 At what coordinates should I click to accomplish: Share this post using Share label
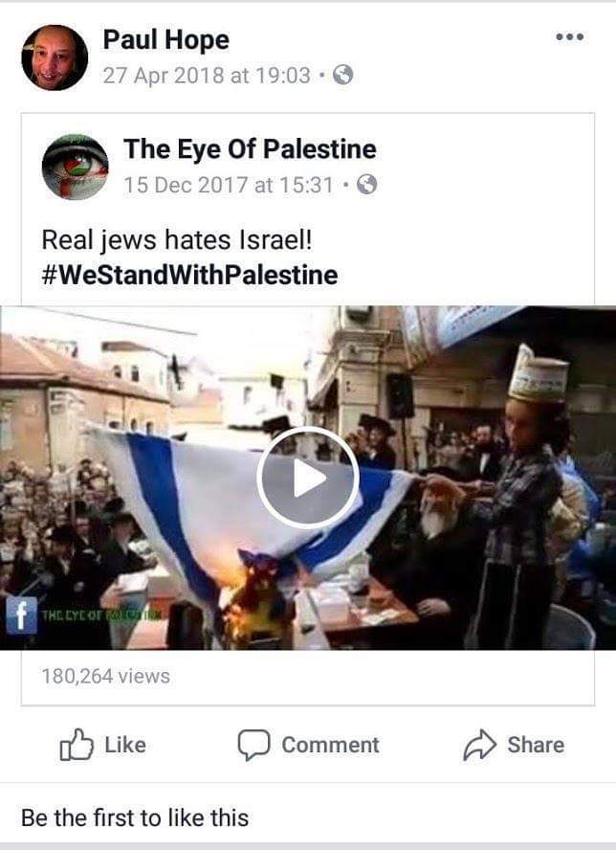536,745
